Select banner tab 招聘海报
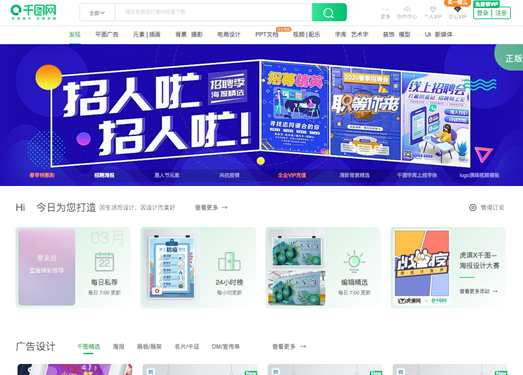523x375 pixels. (104, 175)
